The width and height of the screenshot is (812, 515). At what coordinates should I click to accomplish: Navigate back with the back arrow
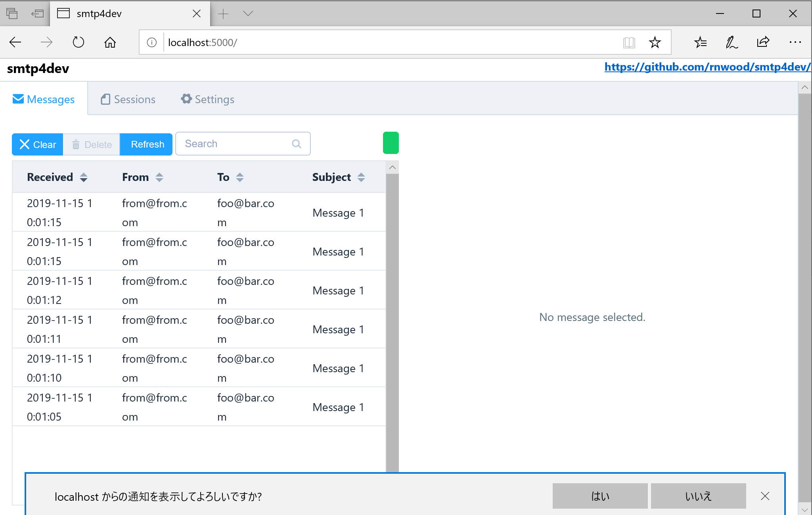click(15, 42)
